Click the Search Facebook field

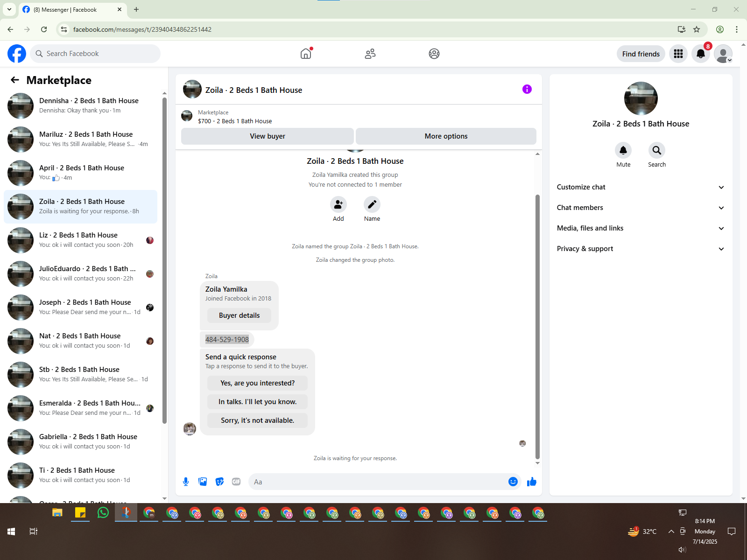pyautogui.click(x=95, y=54)
